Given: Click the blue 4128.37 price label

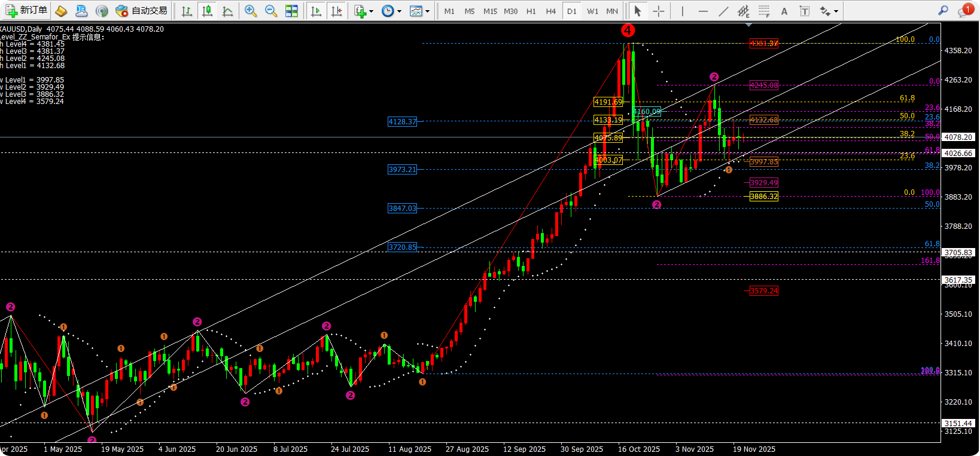Looking at the screenshot, I should click(x=402, y=121).
